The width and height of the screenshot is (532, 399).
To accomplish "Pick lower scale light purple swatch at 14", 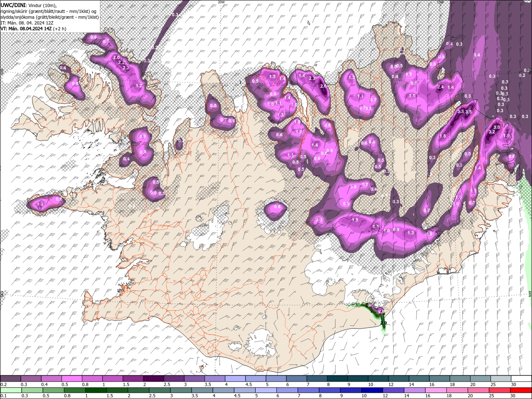I will pyautogui.click(x=415, y=390).
